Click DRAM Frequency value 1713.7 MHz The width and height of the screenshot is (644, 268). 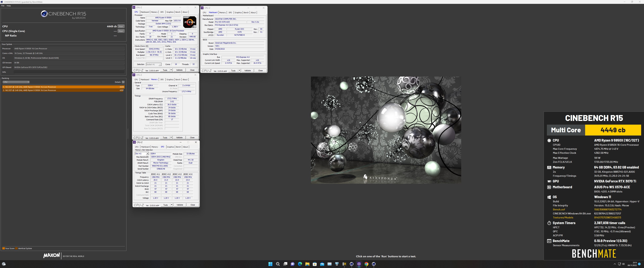(x=172, y=98)
